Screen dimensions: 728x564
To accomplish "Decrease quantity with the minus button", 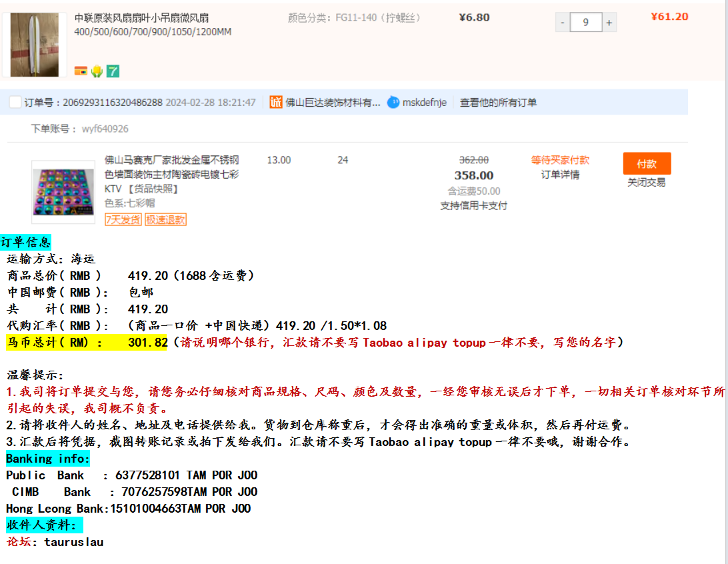I will tap(562, 22).
